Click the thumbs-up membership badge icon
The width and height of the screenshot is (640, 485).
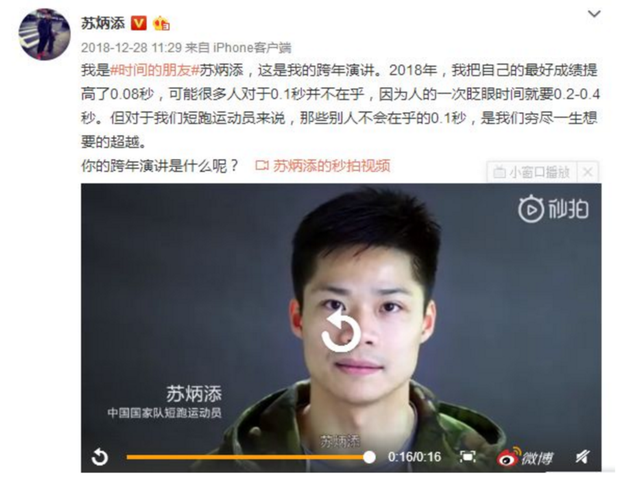tap(161, 23)
